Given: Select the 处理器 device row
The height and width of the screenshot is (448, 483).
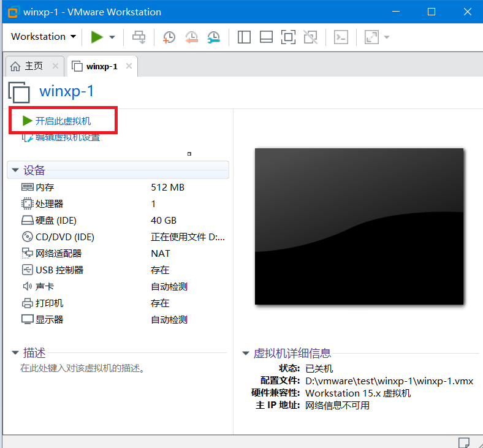Looking at the screenshot, I should pyautogui.click(x=123, y=204).
